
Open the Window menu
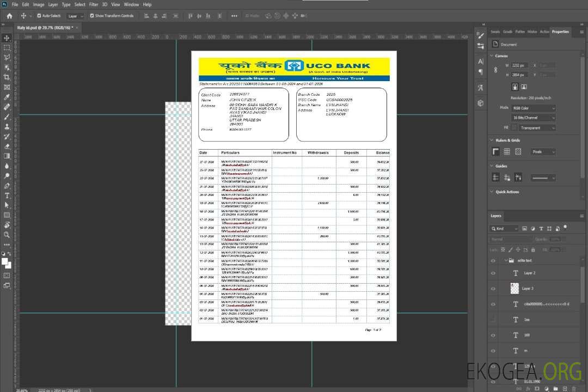click(131, 4)
